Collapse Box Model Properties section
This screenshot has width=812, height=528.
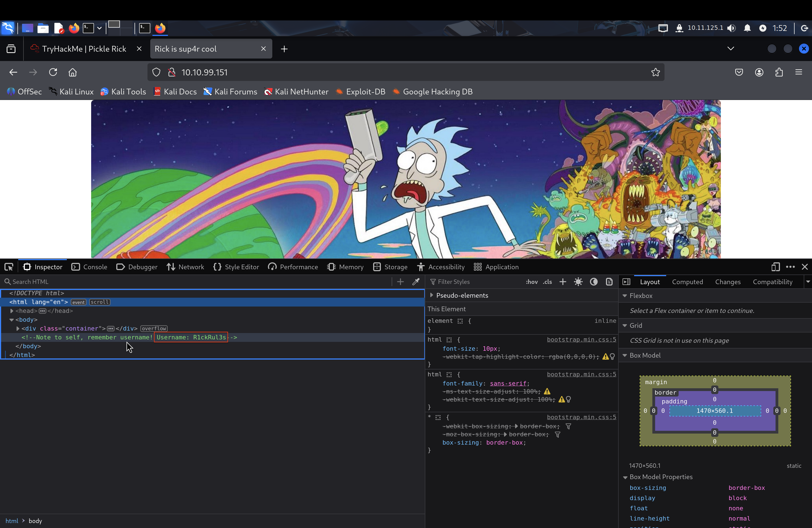[625, 477]
